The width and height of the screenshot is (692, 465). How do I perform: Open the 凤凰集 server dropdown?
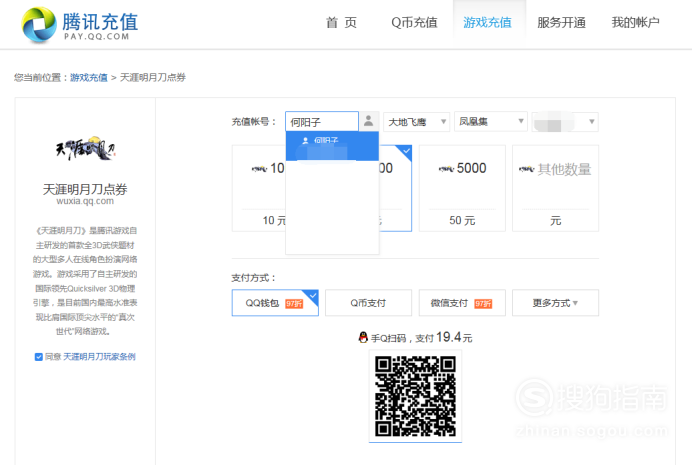pyautogui.click(x=491, y=121)
